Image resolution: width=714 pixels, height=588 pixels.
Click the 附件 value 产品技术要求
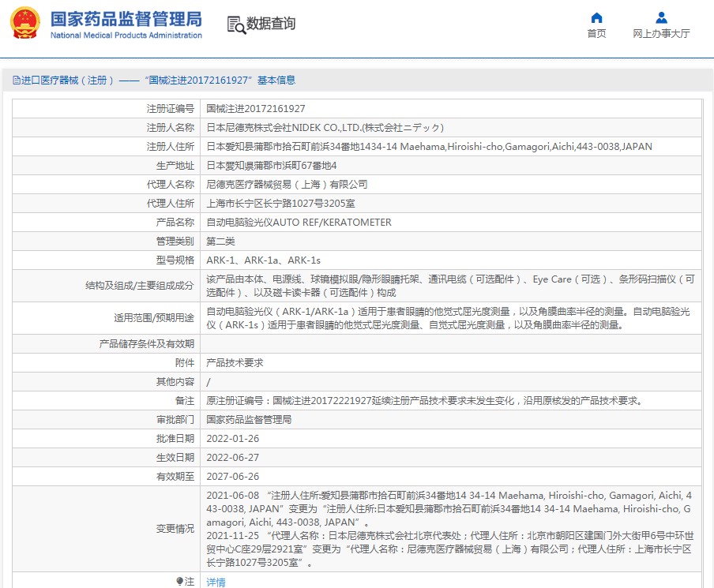click(x=235, y=363)
